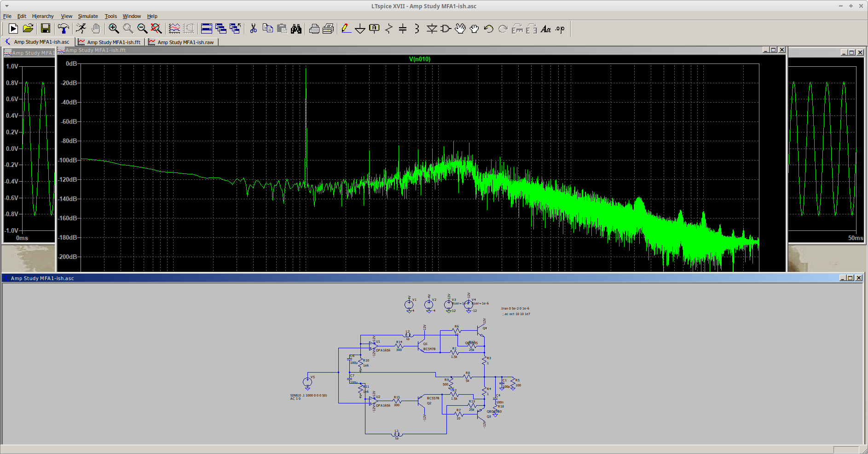Image resolution: width=868 pixels, height=454 pixels.
Task: Open the Tools menu
Action: point(110,16)
